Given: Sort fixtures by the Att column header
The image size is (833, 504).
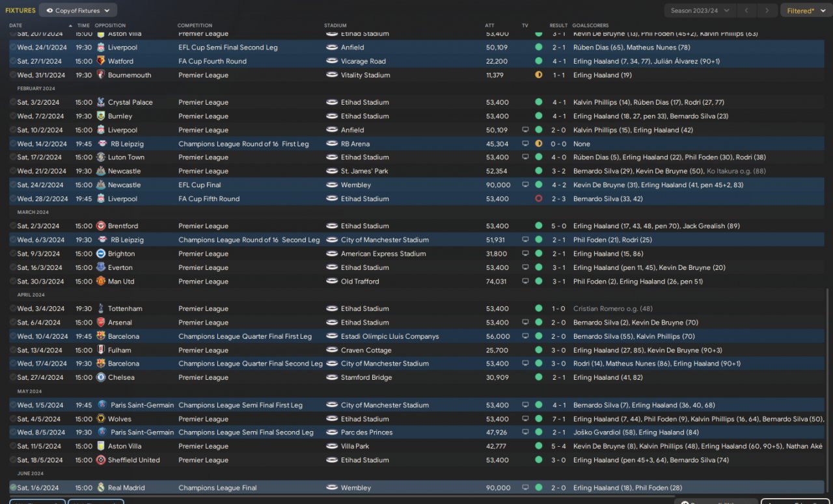Looking at the screenshot, I should pyautogui.click(x=489, y=25).
